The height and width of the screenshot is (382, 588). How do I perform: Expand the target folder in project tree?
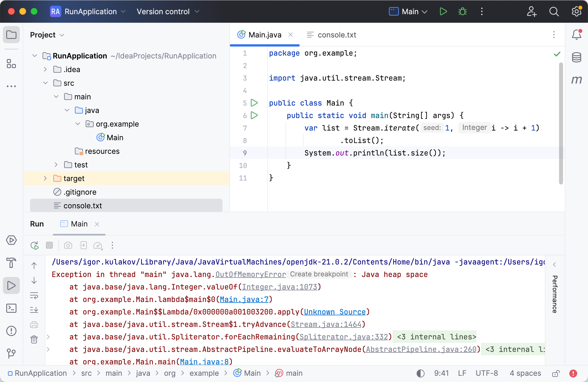tap(45, 178)
